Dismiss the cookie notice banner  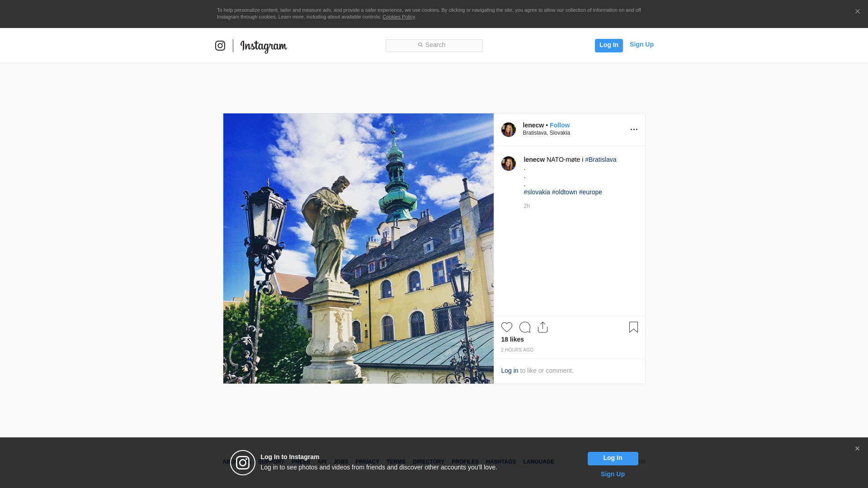[x=857, y=12]
